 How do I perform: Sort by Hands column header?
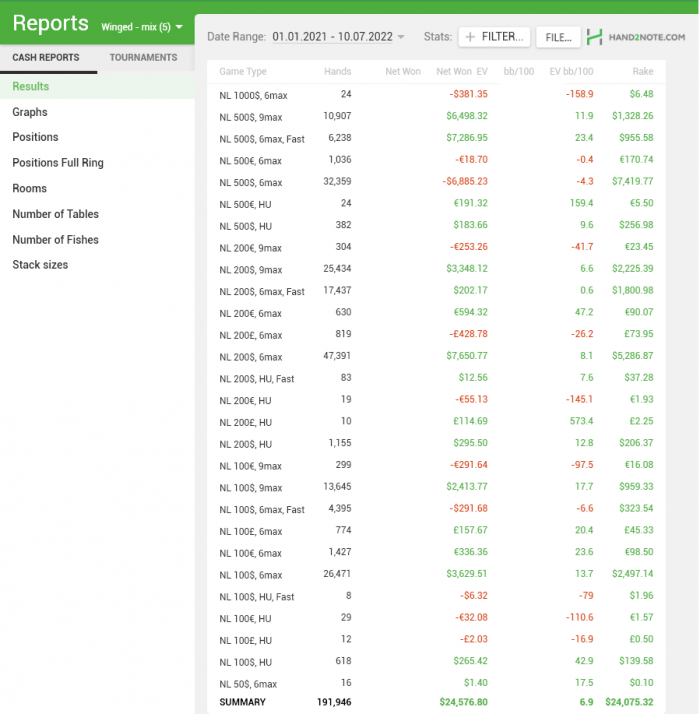tap(337, 72)
